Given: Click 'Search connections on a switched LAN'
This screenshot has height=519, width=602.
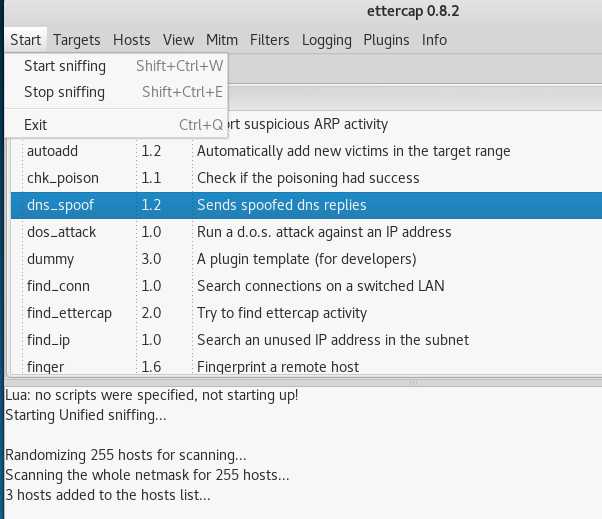Looking at the screenshot, I should (321, 286).
